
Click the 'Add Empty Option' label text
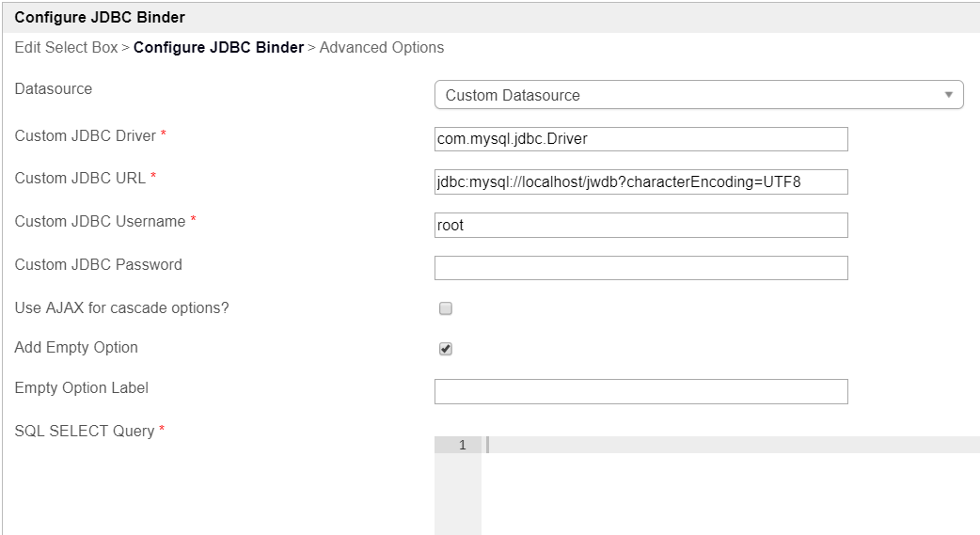(76, 347)
